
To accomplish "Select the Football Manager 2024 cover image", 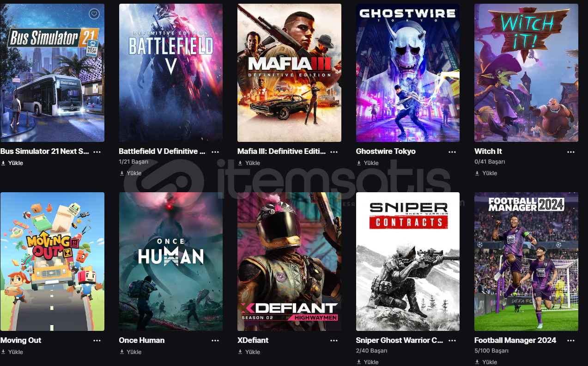I will point(526,262).
